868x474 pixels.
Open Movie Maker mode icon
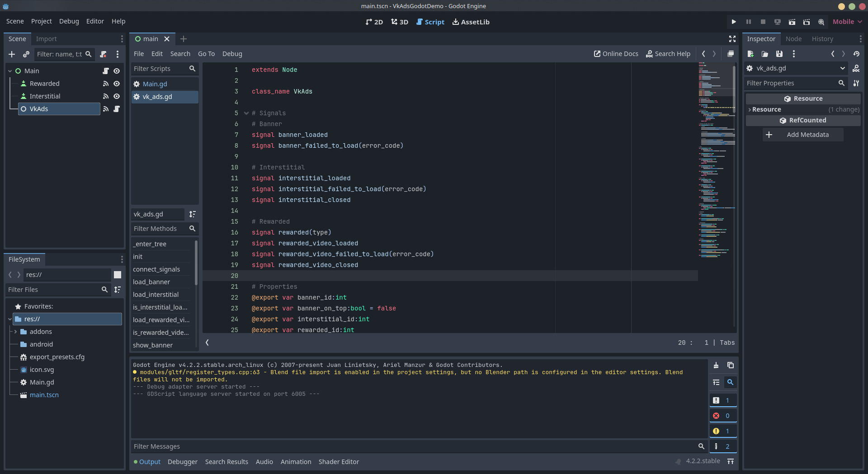coord(821,22)
